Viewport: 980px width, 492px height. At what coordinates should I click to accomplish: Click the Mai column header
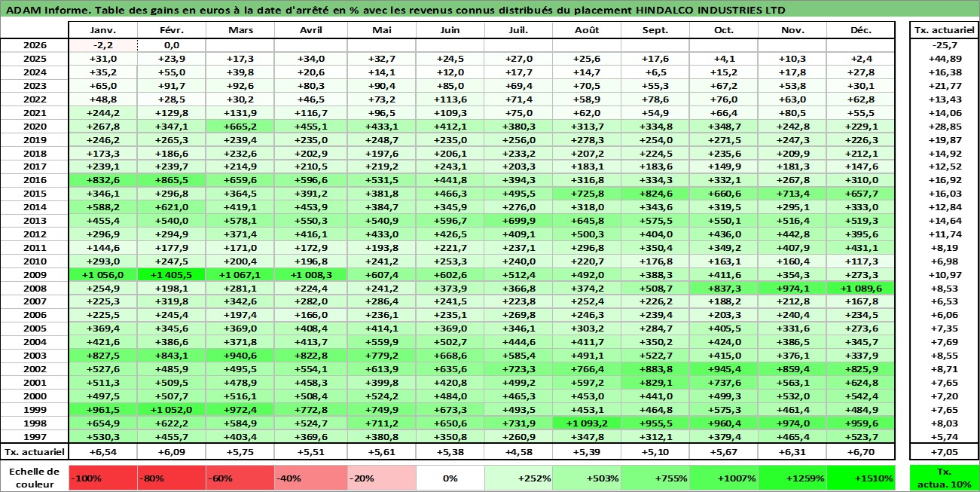[x=381, y=30]
